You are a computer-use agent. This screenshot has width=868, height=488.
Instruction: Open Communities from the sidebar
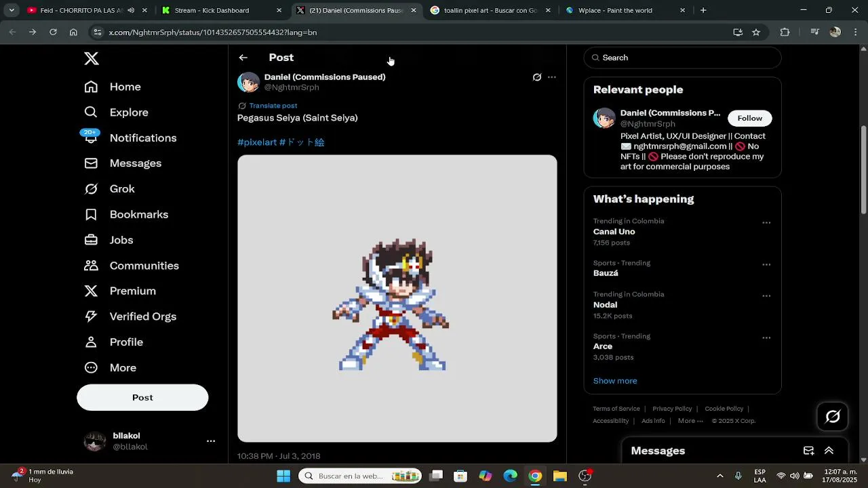click(132, 266)
